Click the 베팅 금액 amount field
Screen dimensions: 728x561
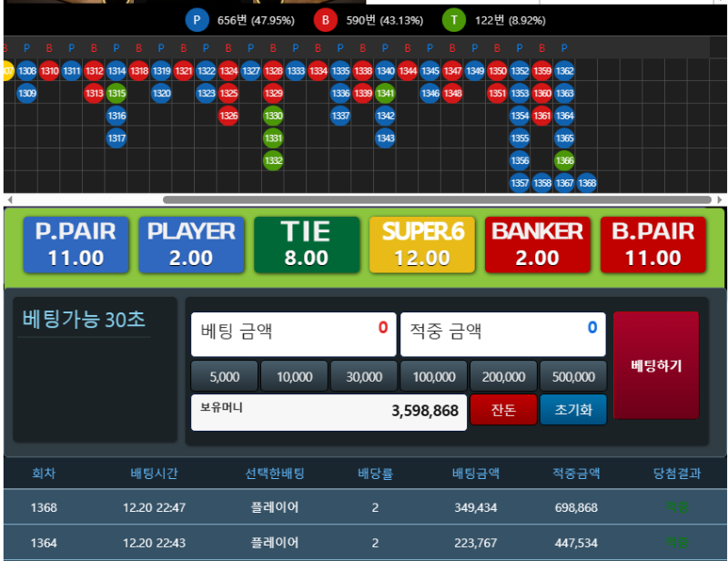(x=293, y=334)
